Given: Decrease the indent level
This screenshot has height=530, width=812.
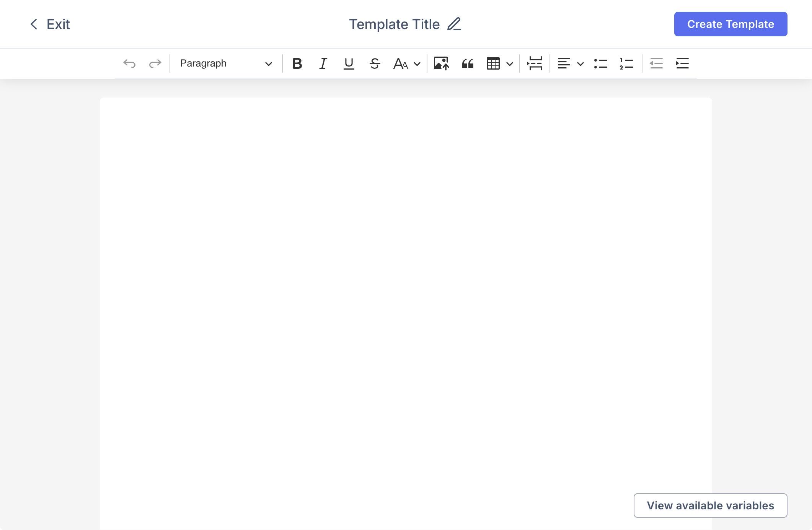Looking at the screenshot, I should (656, 63).
